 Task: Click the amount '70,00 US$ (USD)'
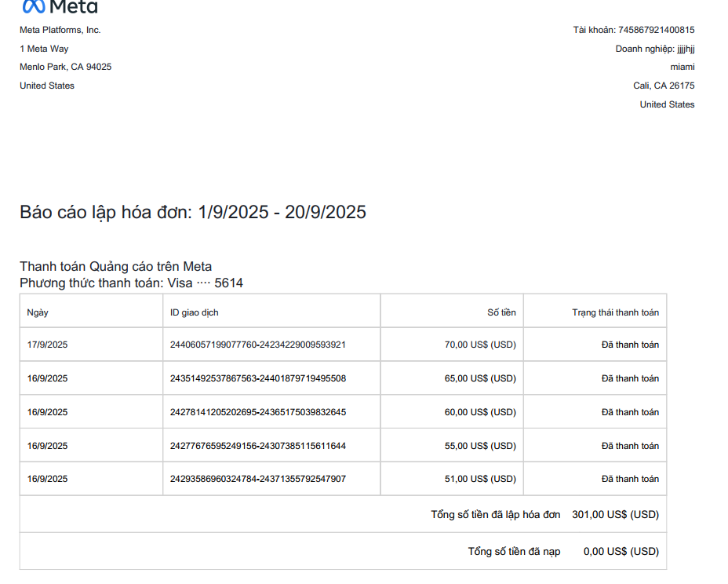point(481,345)
